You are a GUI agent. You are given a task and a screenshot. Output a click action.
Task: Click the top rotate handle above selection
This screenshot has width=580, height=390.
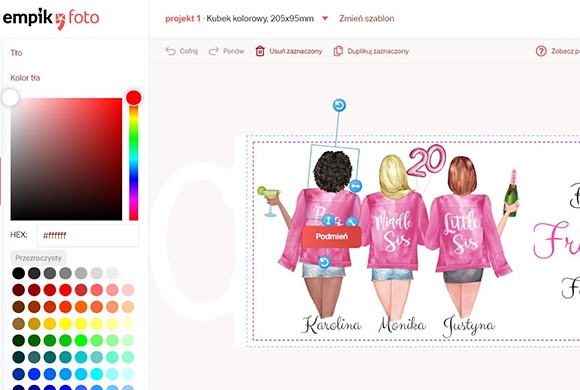339,105
